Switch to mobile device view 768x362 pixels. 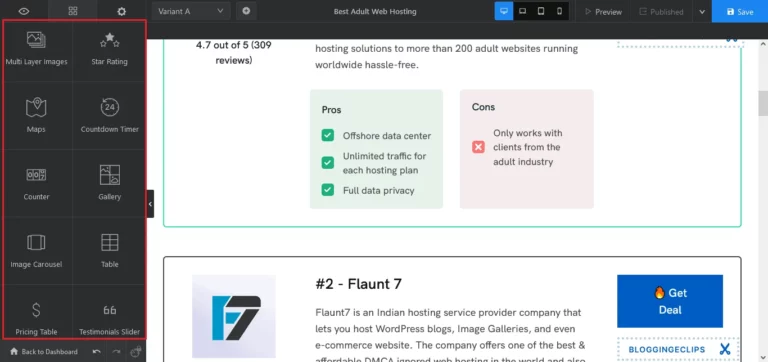click(x=559, y=11)
